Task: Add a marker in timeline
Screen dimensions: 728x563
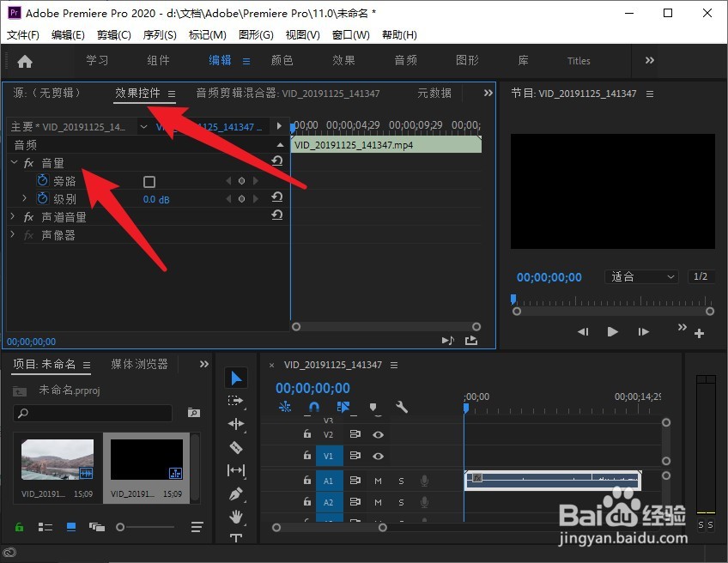Action: [373, 407]
